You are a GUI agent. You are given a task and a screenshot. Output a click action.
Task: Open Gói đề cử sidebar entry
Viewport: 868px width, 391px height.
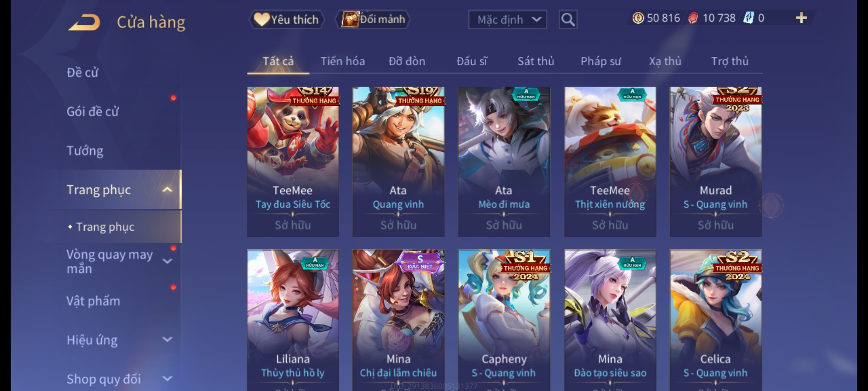[x=93, y=112]
